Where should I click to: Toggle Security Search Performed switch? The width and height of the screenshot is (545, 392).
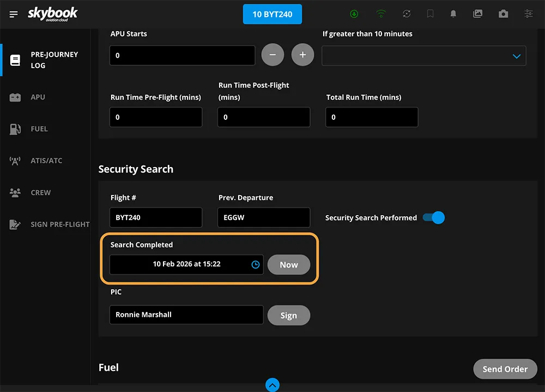click(434, 218)
